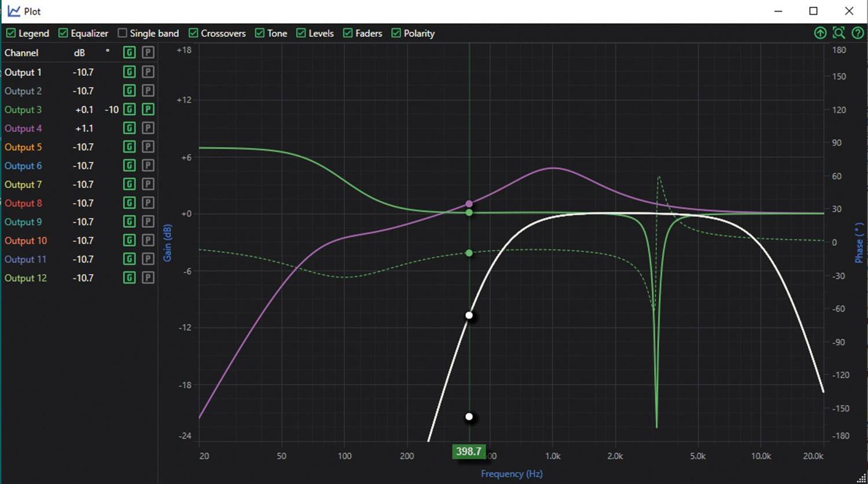
Task: Select Output 12 in channel list
Action: (x=25, y=278)
